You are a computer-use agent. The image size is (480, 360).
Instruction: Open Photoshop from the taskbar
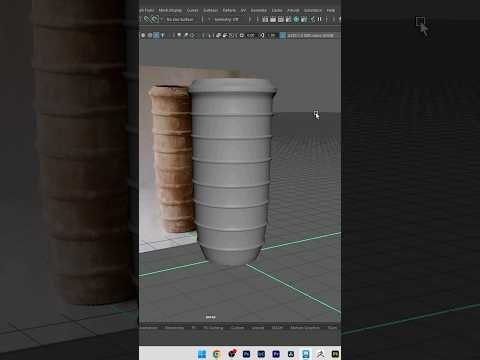click(246, 354)
